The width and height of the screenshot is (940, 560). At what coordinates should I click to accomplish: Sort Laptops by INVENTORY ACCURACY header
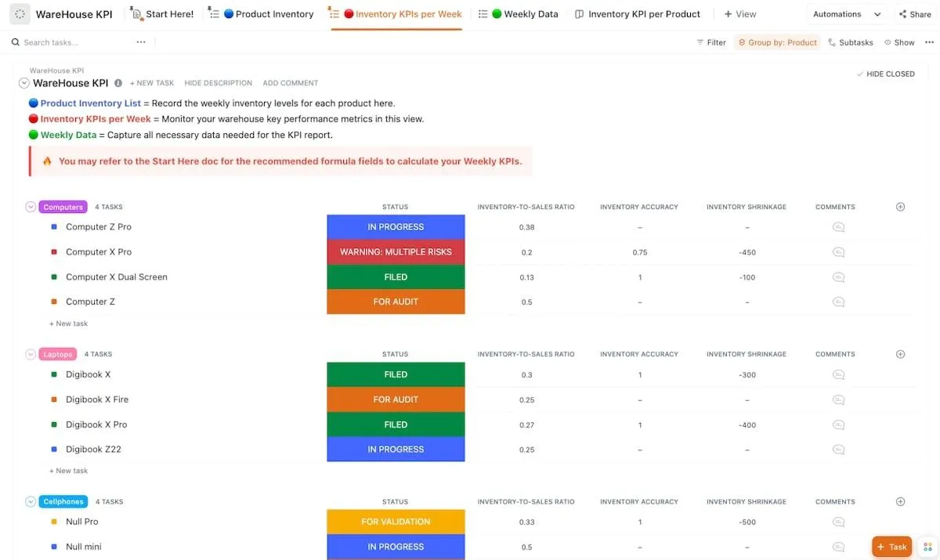(639, 354)
